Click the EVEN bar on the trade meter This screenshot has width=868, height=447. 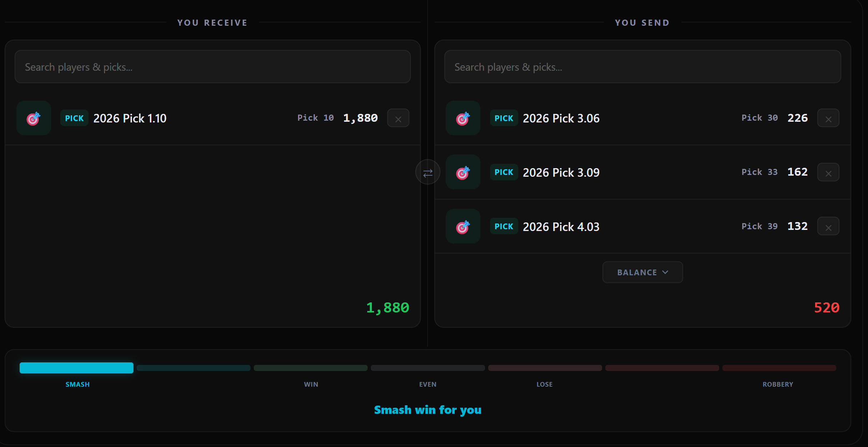point(428,368)
